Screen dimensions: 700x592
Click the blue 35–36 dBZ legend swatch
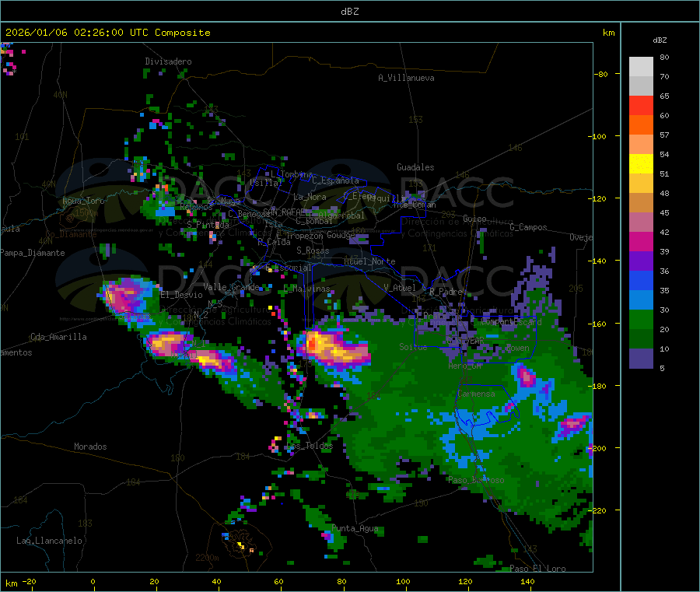click(x=641, y=280)
